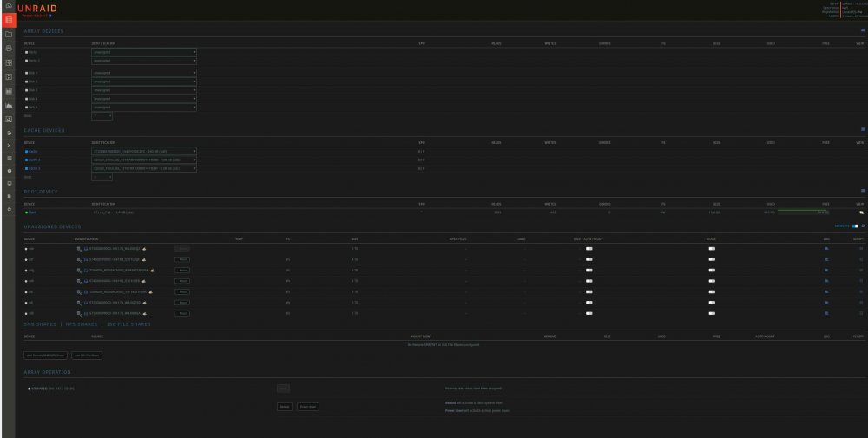
Task: Click the Cache Devices section header icon
Action: tap(863, 129)
